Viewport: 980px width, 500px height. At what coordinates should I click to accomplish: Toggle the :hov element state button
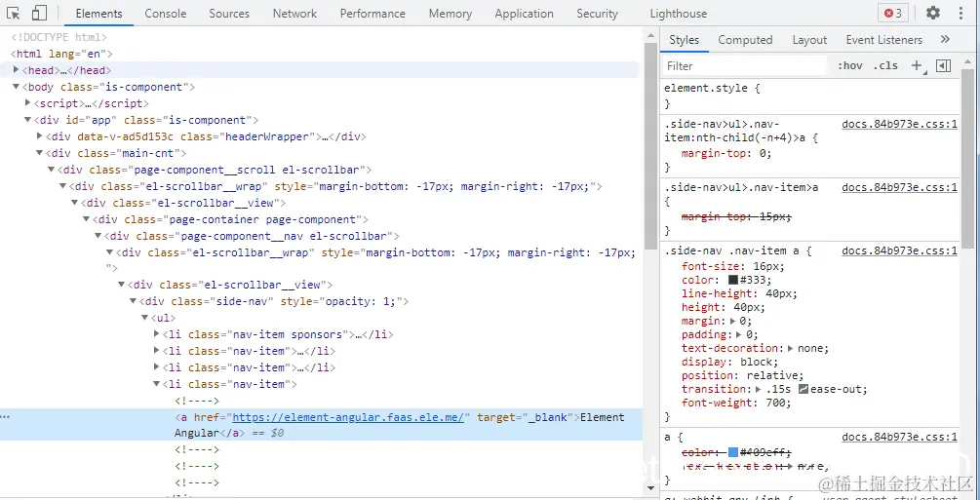tap(850, 65)
